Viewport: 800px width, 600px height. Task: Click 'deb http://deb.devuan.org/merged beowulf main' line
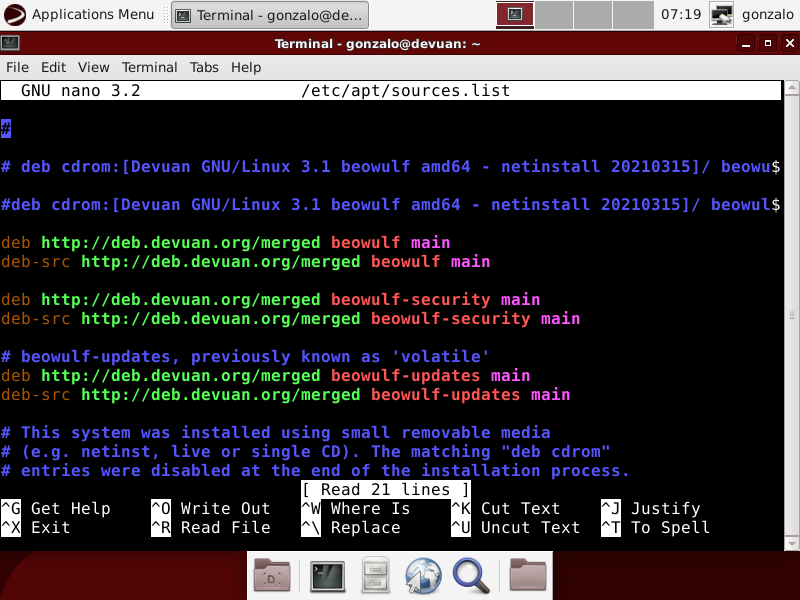tap(226, 242)
